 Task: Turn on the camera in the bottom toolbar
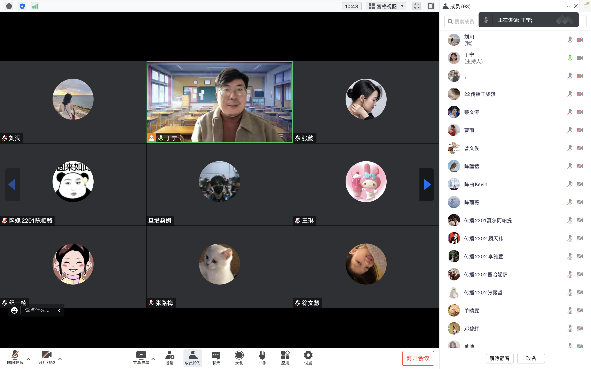47,357
